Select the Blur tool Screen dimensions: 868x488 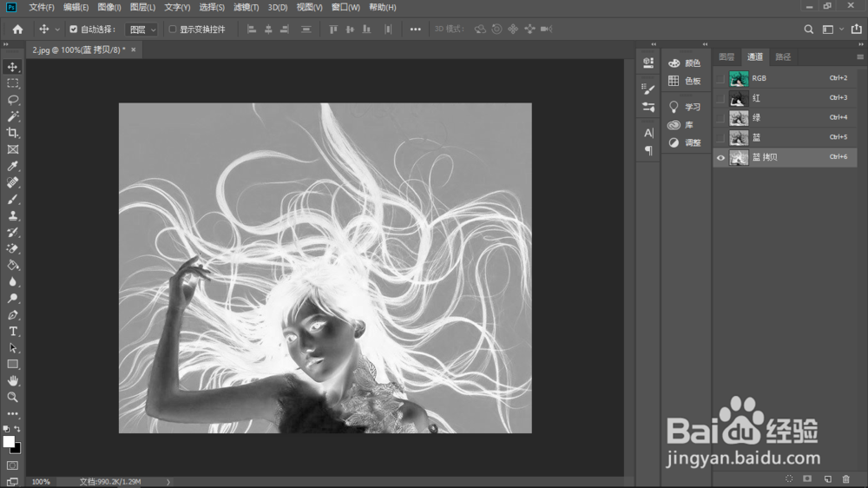pyautogui.click(x=13, y=282)
